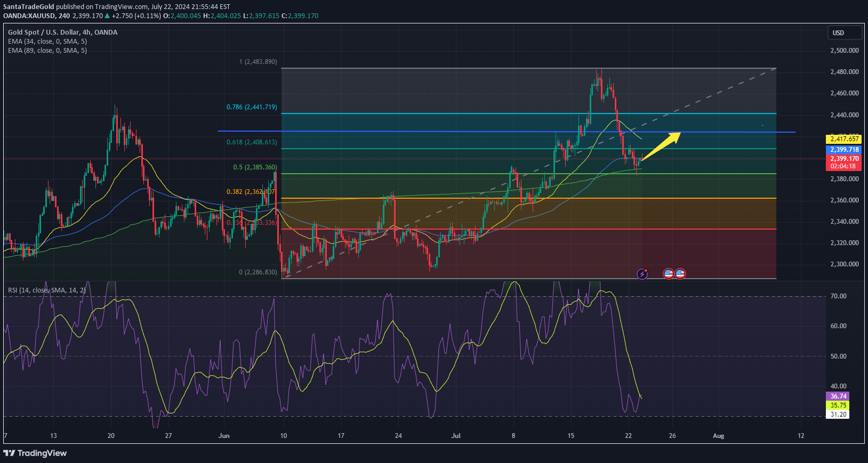Open the first US flag economic event
The width and height of the screenshot is (868, 463).
[x=668, y=274]
